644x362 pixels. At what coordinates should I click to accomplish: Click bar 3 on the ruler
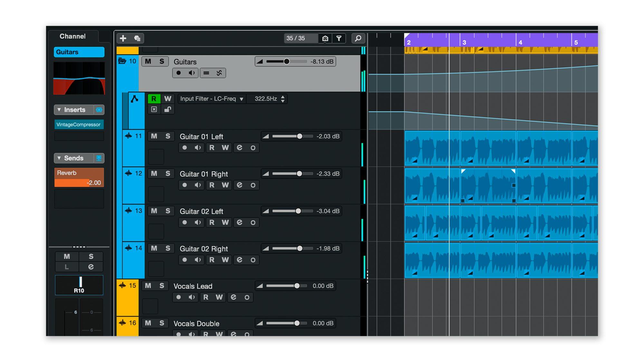[464, 42]
